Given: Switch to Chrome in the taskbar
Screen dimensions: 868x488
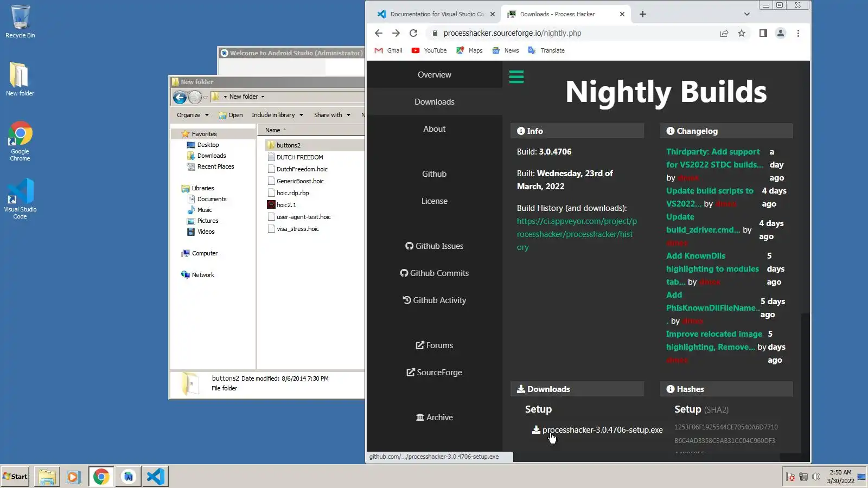Looking at the screenshot, I should [x=101, y=477].
